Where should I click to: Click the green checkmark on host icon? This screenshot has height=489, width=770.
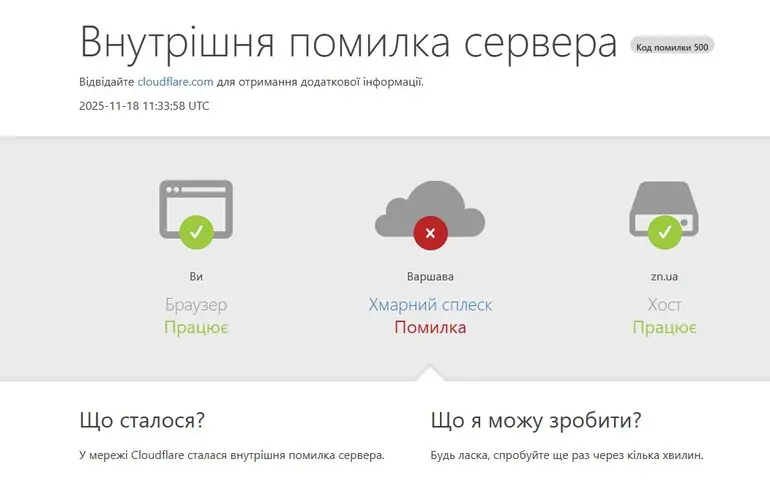pyautogui.click(x=664, y=233)
